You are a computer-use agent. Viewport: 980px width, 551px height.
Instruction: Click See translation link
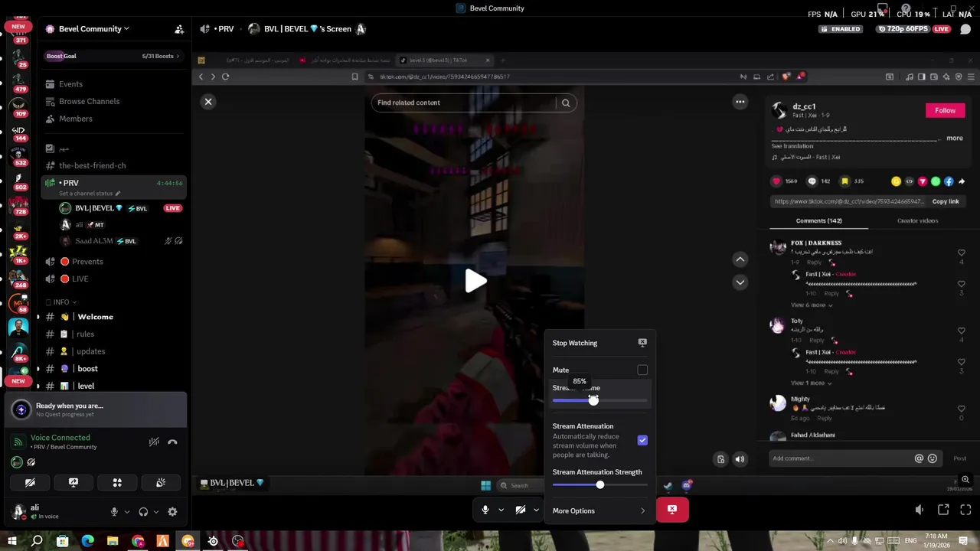click(792, 146)
